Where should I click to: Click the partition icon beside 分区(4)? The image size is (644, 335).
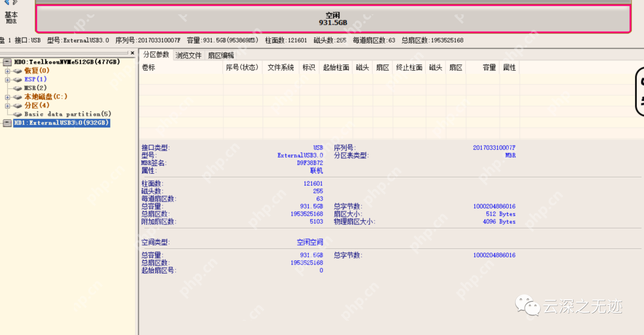coord(18,106)
